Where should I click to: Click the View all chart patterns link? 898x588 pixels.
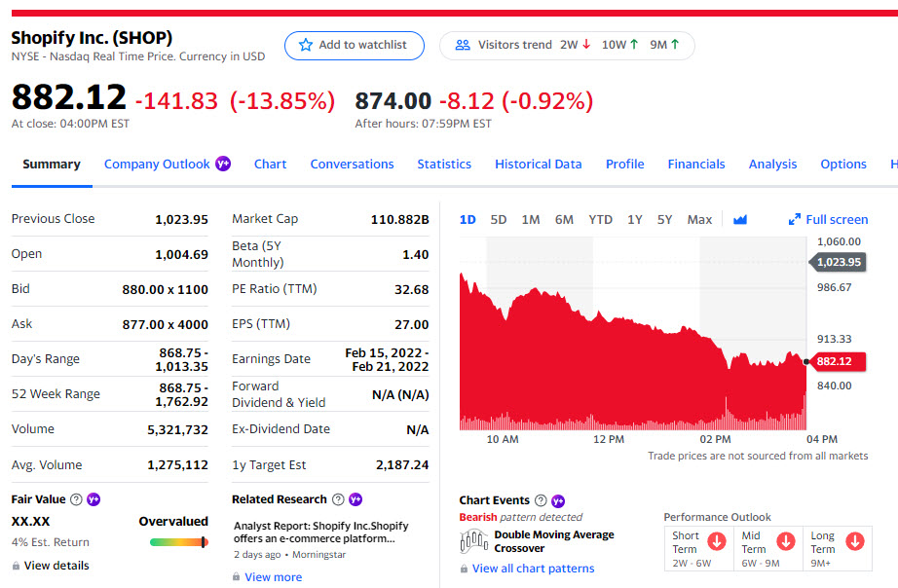tap(533, 569)
